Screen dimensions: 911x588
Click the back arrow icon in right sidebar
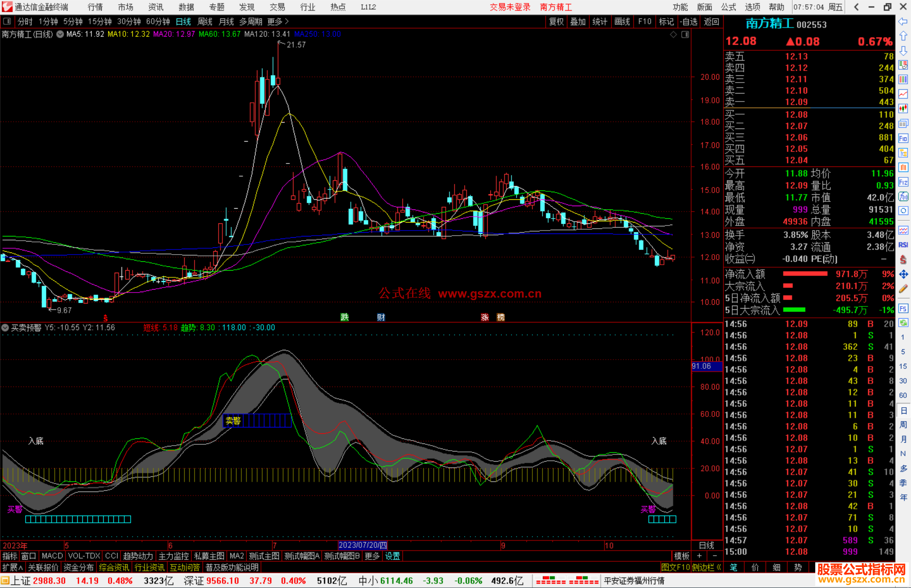[903, 21]
